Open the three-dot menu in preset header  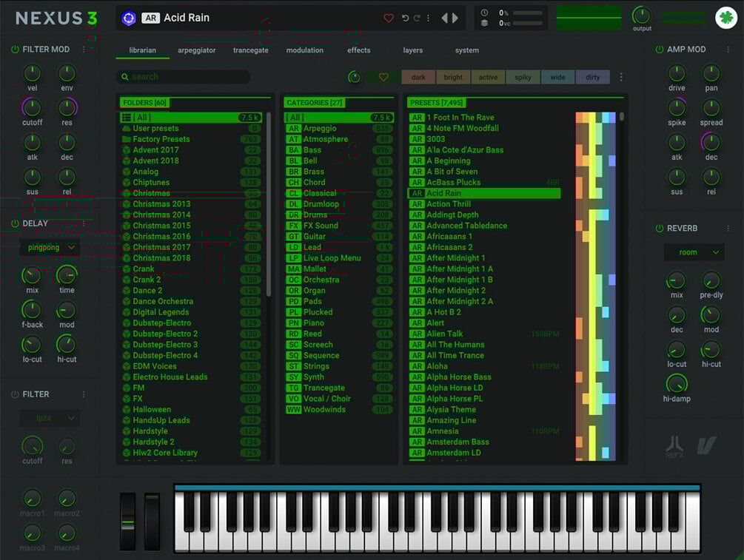coord(428,18)
